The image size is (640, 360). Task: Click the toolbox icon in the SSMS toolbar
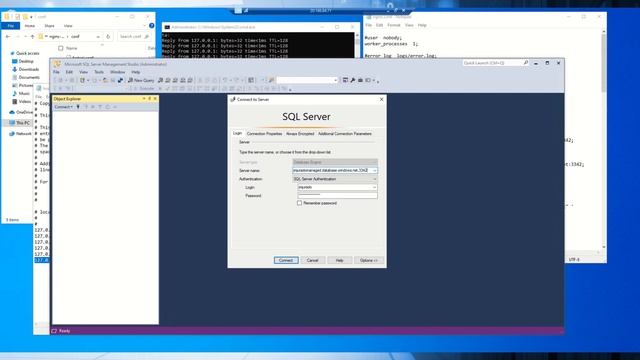[x=360, y=80]
